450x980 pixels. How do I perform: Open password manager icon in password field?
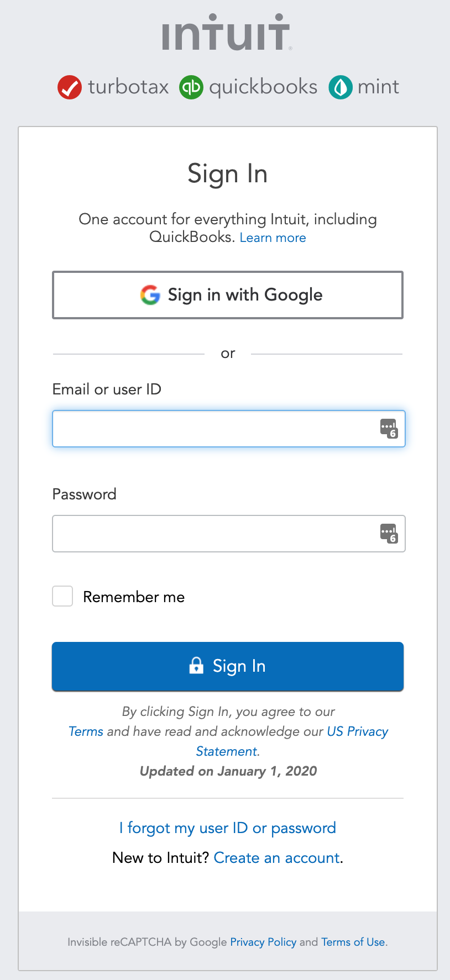click(389, 534)
